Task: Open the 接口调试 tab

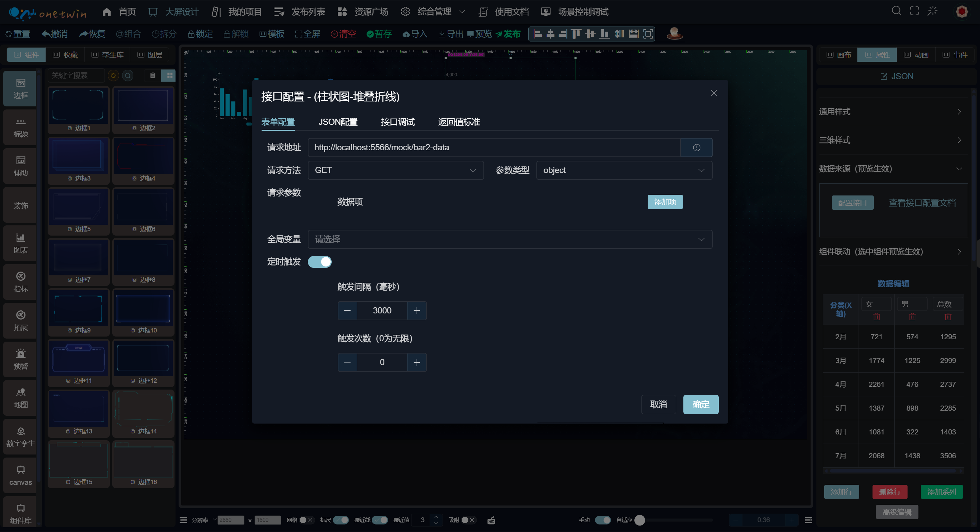Action: (x=398, y=122)
